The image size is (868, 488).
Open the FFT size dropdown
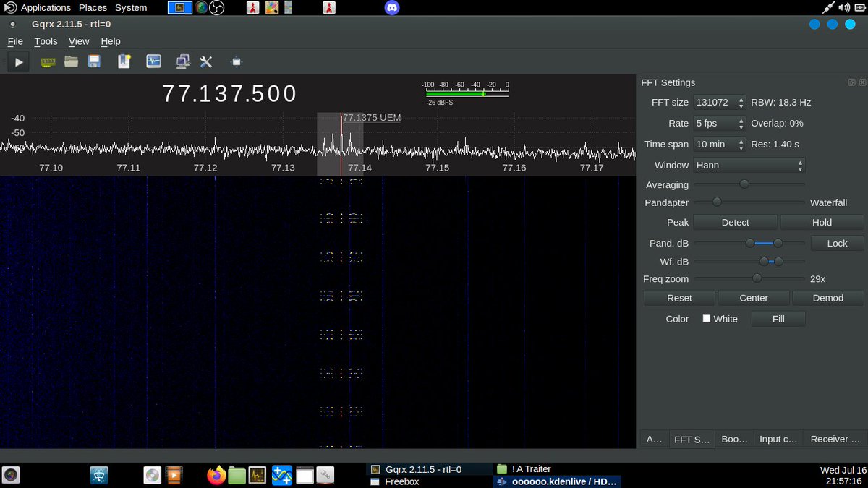click(719, 103)
